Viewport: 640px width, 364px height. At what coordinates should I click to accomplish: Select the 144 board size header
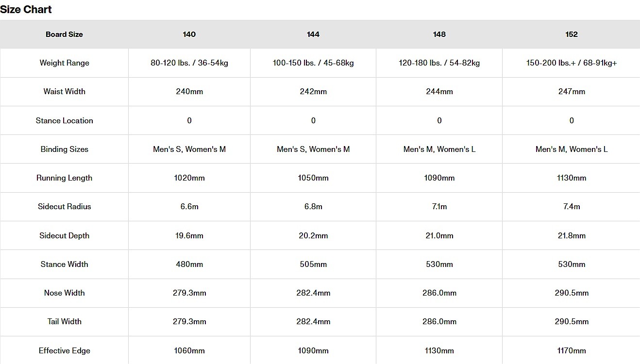[313, 34]
